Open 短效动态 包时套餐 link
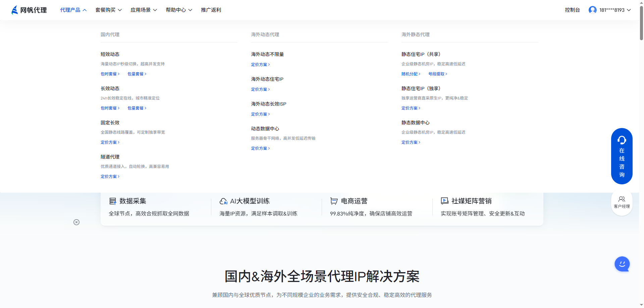Image resolution: width=644 pixels, height=308 pixels. [x=110, y=74]
